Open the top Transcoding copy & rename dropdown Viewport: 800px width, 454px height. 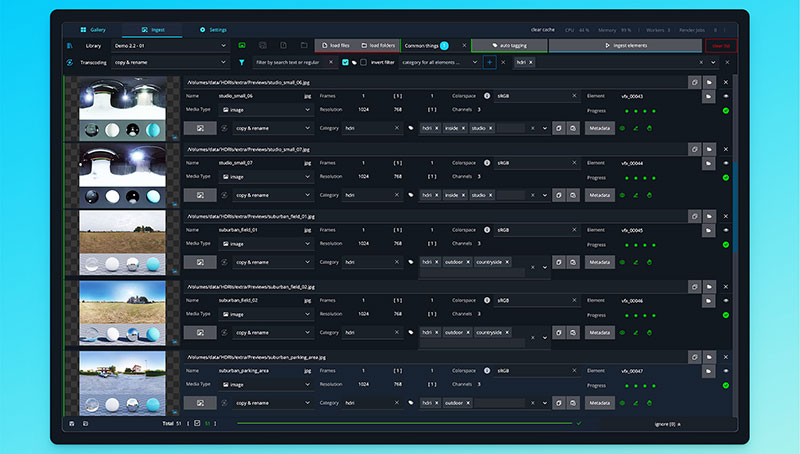[170, 62]
